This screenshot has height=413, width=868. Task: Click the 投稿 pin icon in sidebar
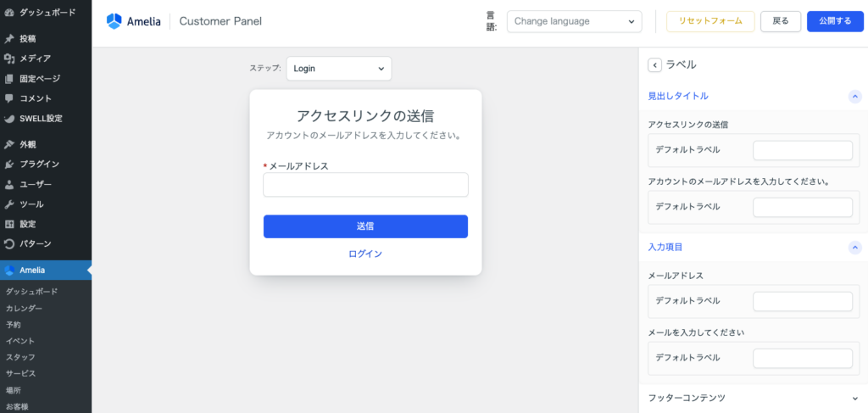tap(9, 39)
